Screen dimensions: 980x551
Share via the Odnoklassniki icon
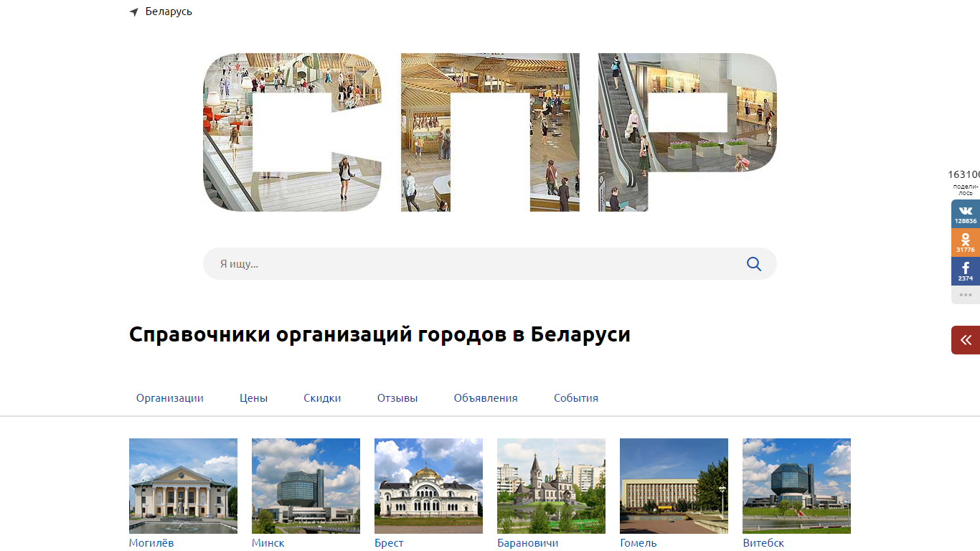(x=966, y=242)
